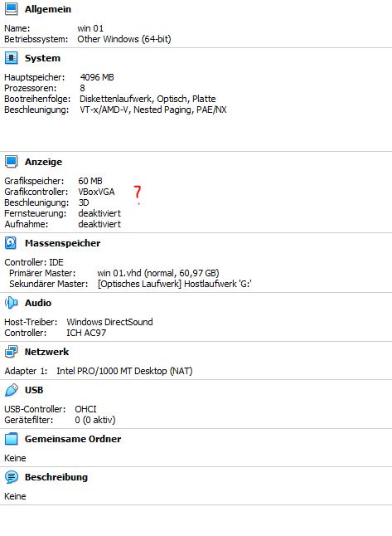Open the Anzeige settings heading

pos(43,162)
